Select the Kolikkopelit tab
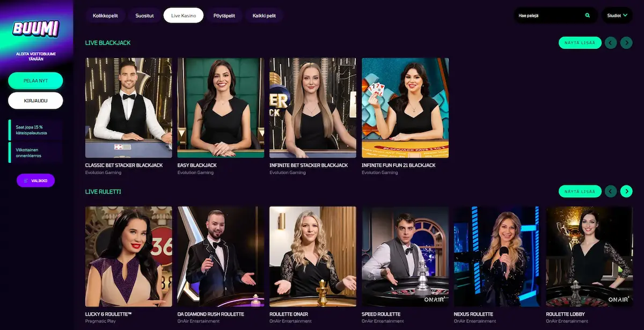This screenshot has height=330, width=644. tap(105, 16)
